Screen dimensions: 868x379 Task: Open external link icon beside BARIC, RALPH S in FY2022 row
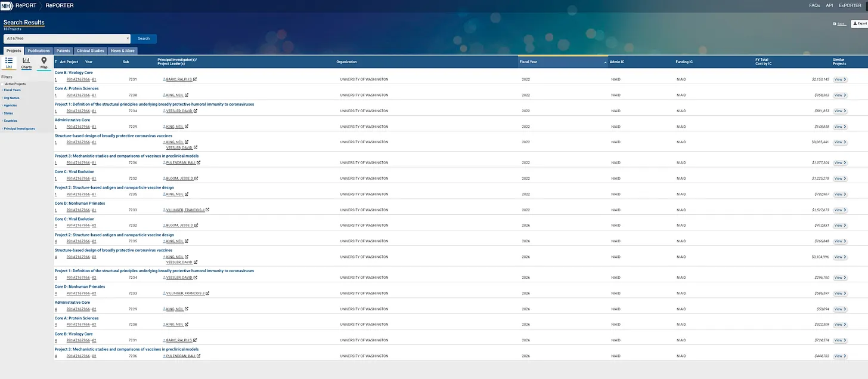(x=194, y=79)
